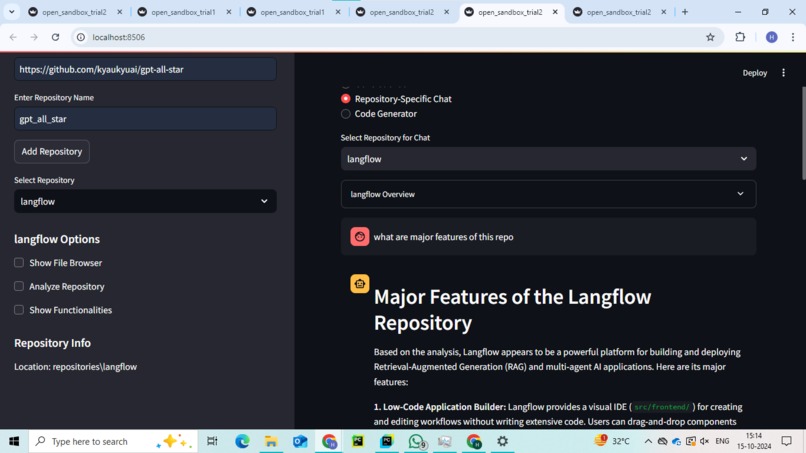Click the browser forward arrow
This screenshot has height=453, width=806.
click(34, 37)
